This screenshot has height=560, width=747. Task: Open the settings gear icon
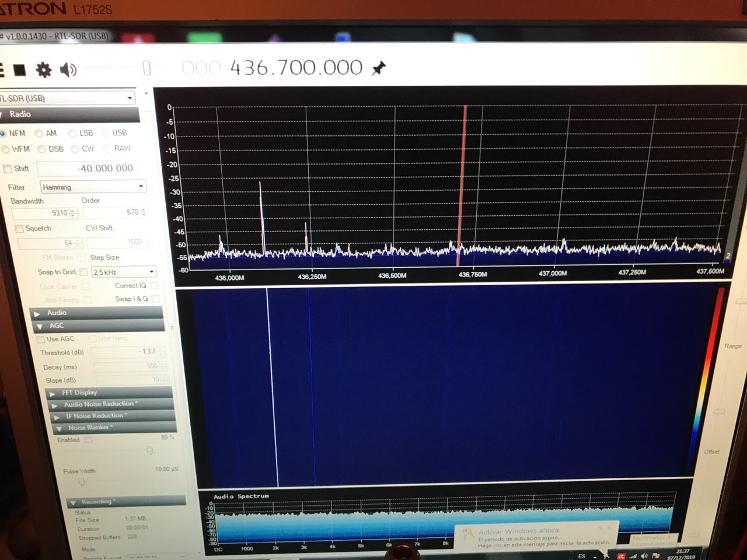point(44,70)
